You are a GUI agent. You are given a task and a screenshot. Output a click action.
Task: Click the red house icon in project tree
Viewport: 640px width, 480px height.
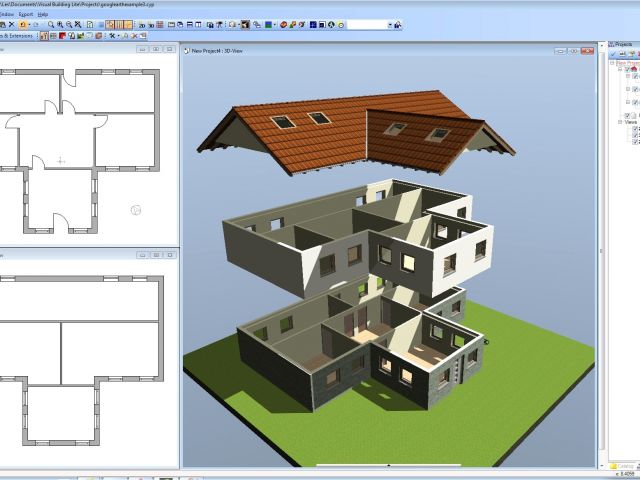[635, 69]
